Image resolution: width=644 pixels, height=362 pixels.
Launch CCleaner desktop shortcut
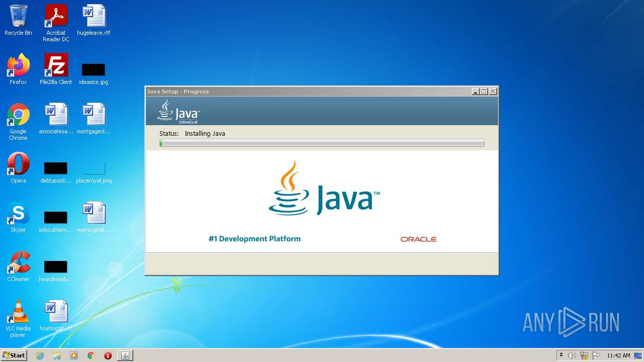18,266
